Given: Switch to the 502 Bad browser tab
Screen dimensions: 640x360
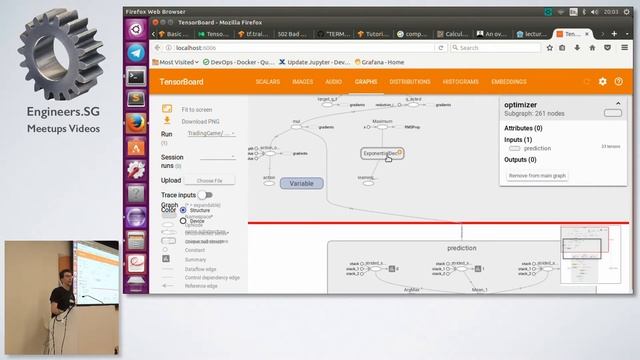Looking at the screenshot, I should click(x=292, y=34).
